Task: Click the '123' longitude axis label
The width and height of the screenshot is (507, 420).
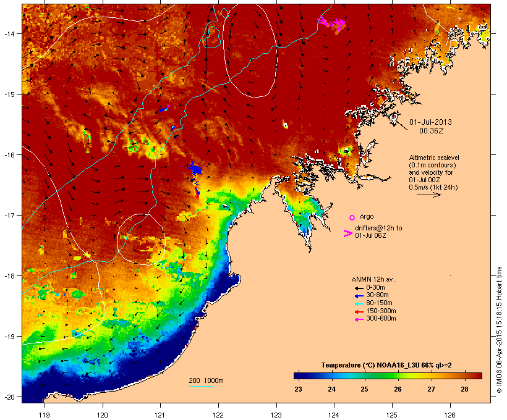Action: pyautogui.click(x=276, y=415)
